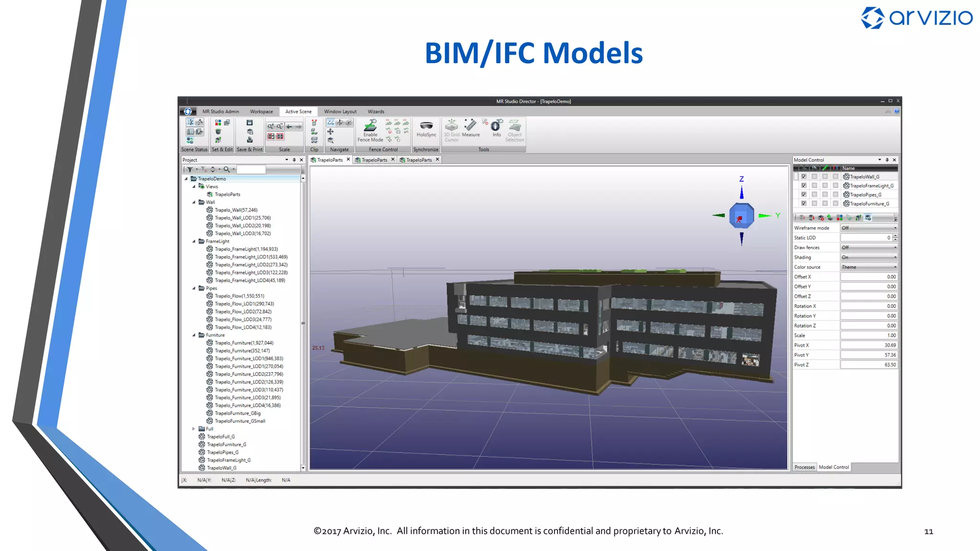
Task: Open the Info tool
Action: 496,126
